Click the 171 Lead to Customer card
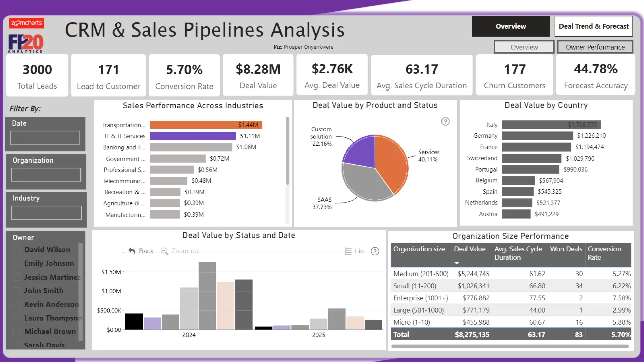This screenshot has width=644, height=362. pos(108,76)
